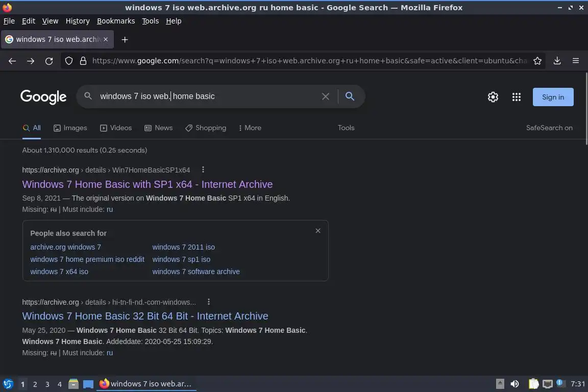Open the Firefox downloads panel
The height and width of the screenshot is (392, 588).
557,61
